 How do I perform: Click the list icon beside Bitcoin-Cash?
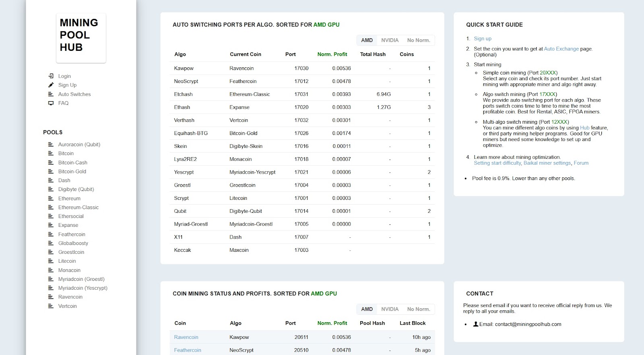pyautogui.click(x=51, y=162)
